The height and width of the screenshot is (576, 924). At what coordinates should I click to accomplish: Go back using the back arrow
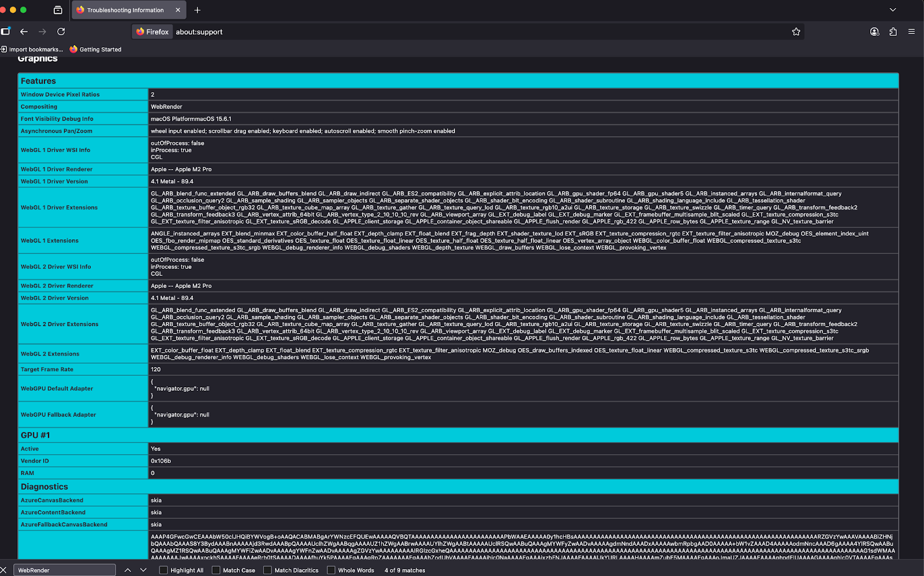tap(24, 32)
